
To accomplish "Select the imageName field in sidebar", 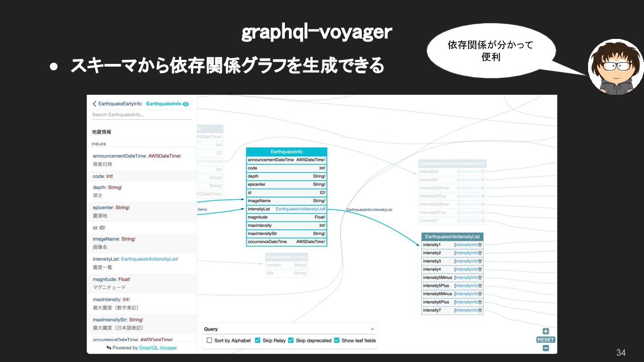I will point(141,243).
